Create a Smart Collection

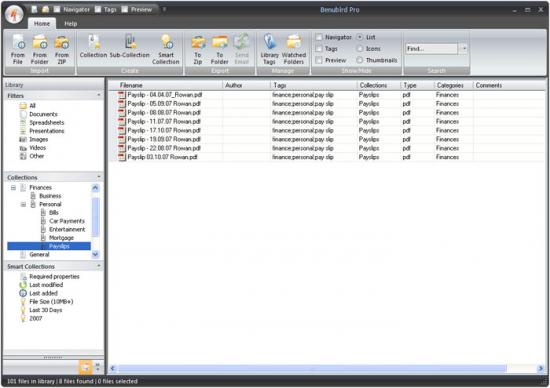[x=166, y=49]
